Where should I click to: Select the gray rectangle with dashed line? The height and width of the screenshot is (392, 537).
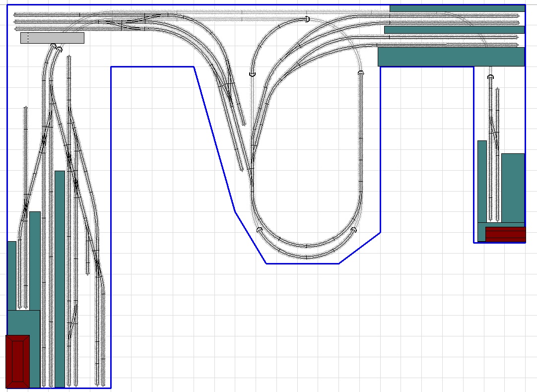pos(52,38)
